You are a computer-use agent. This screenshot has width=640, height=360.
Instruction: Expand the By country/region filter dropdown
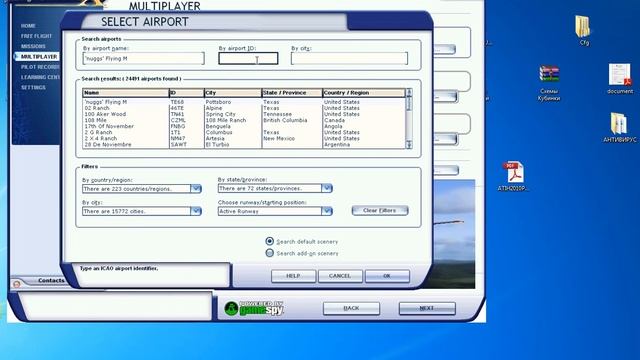(x=196, y=189)
